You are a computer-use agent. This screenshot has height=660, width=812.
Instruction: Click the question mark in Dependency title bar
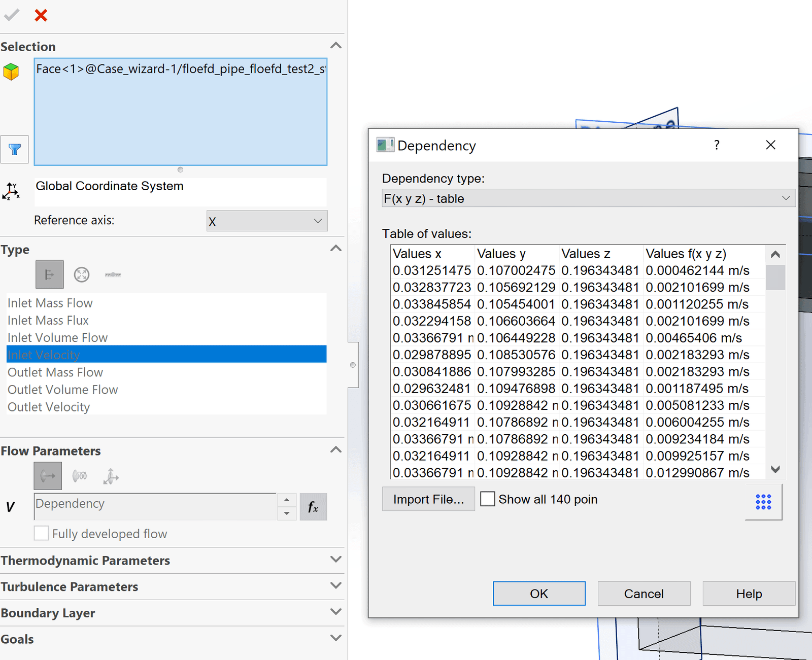pos(717,145)
